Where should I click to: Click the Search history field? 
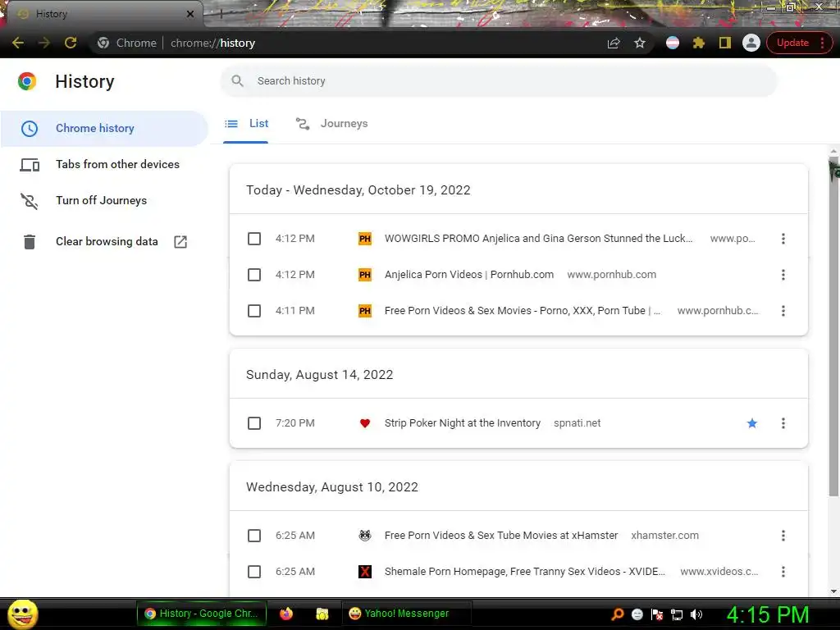(499, 81)
